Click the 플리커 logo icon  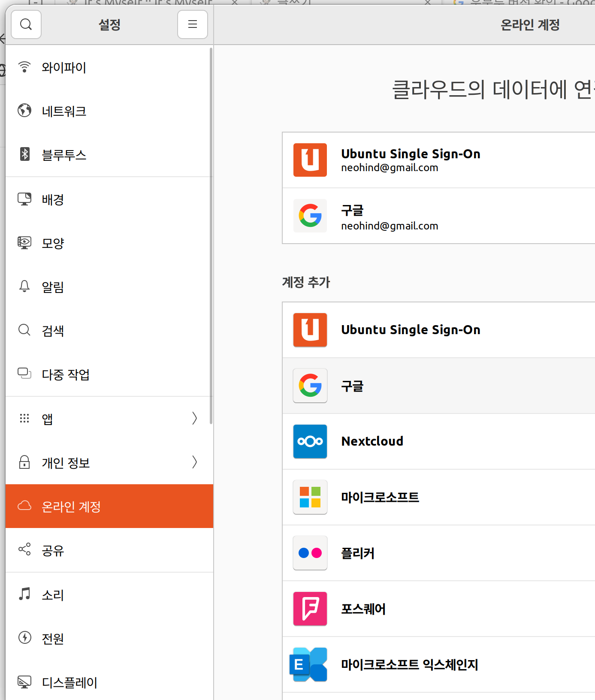coord(310,553)
